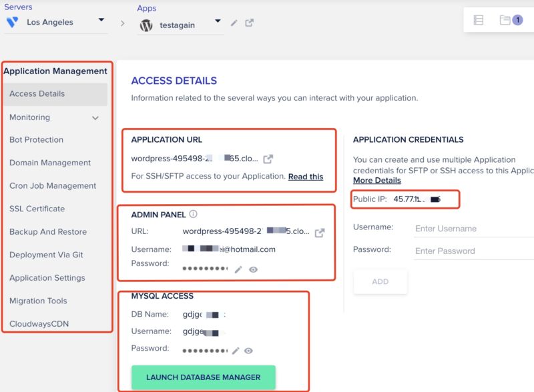Reveal the MySQL password with eye icon

248,351
